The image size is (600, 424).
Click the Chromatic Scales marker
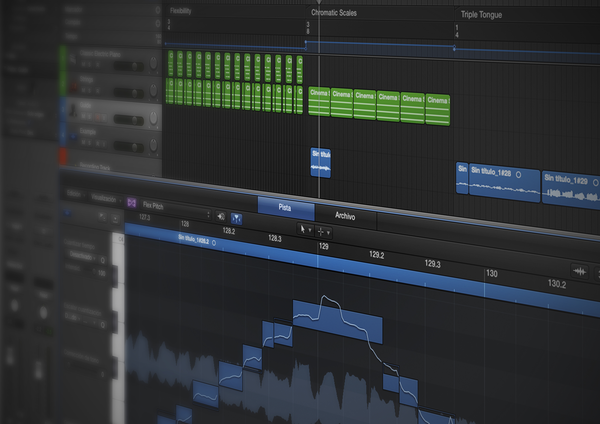coord(334,14)
